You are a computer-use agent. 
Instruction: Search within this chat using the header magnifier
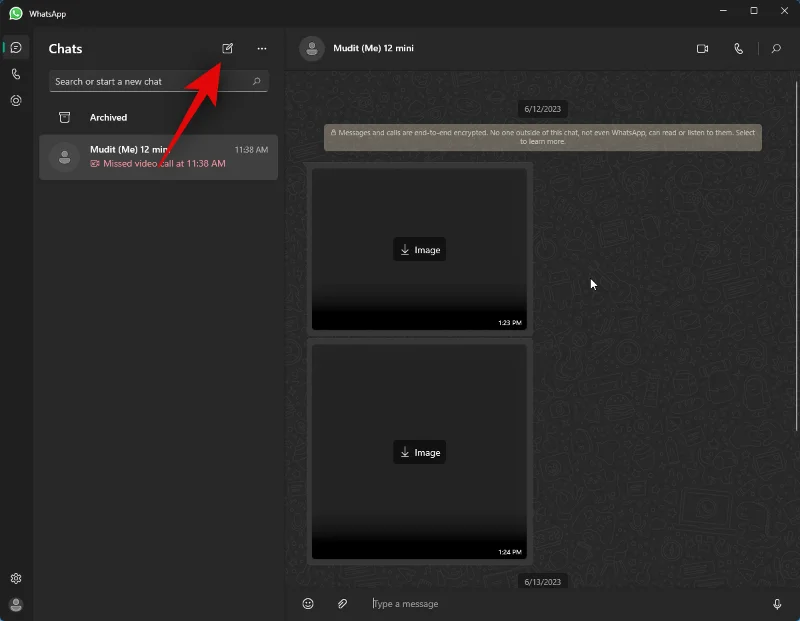(776, 48)
